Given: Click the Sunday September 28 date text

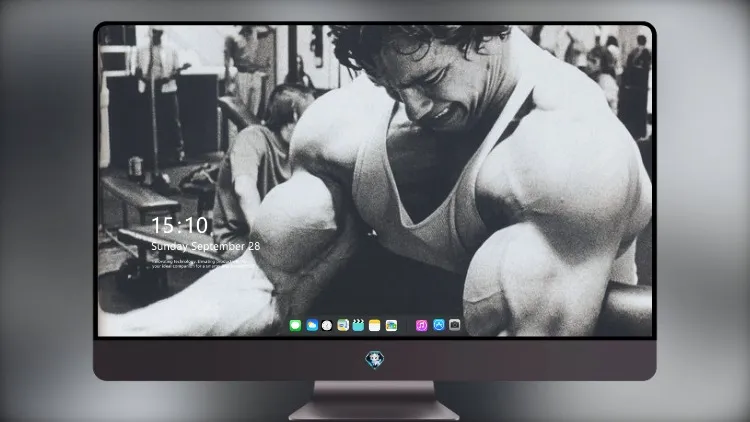Looking at the screenshot, I should click(206, 246).
